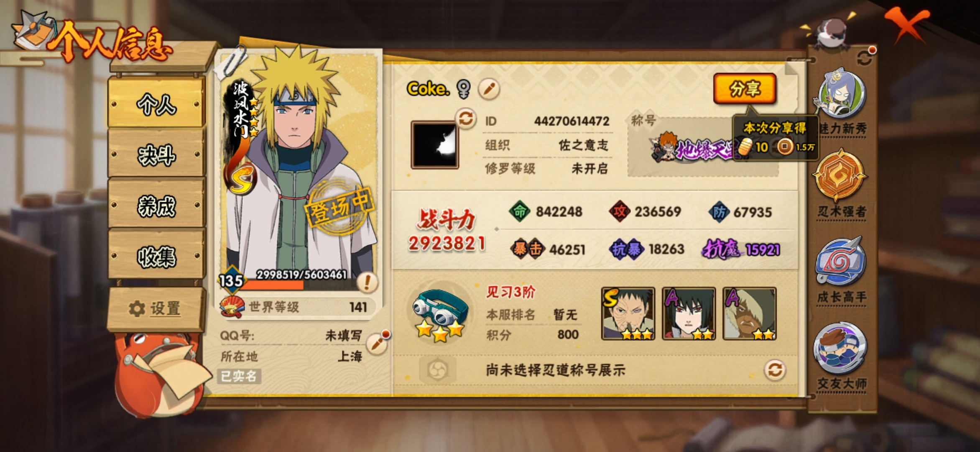This screenshot has width=980, height=452.
Task: Click the player avatar picture
Action: coord(435,145)
